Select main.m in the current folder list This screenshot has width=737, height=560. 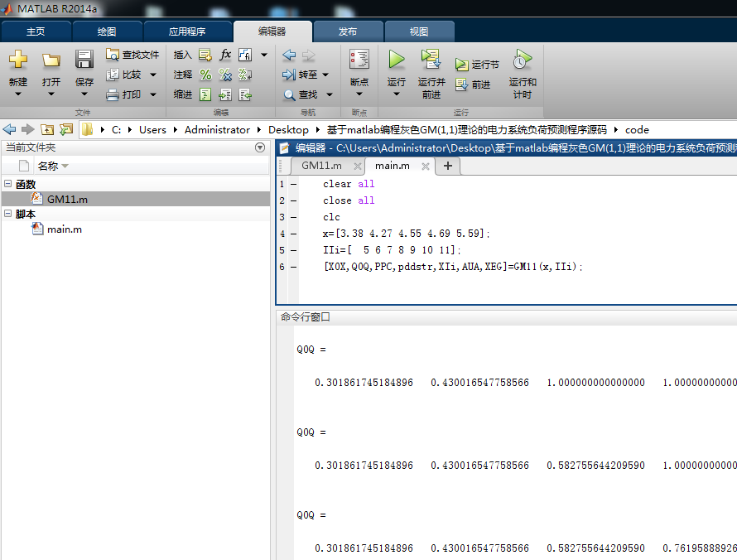point(136,229)
